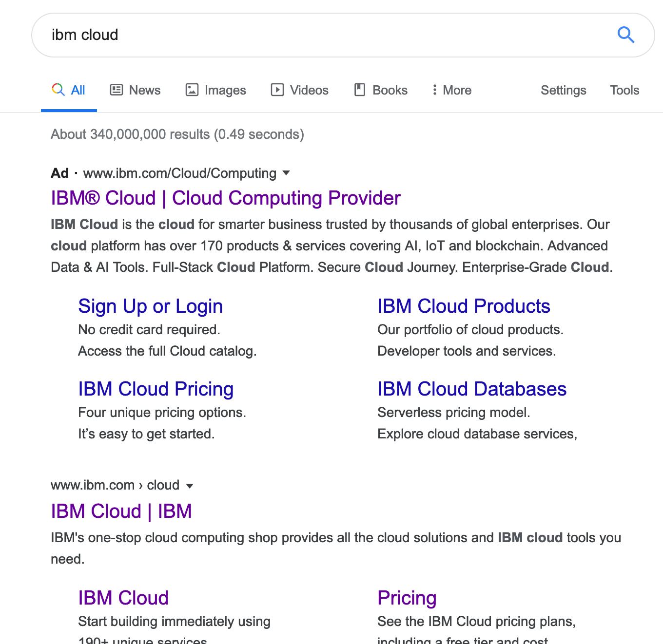Click the picture icon next to Images
663x644 pixels.
192,90
